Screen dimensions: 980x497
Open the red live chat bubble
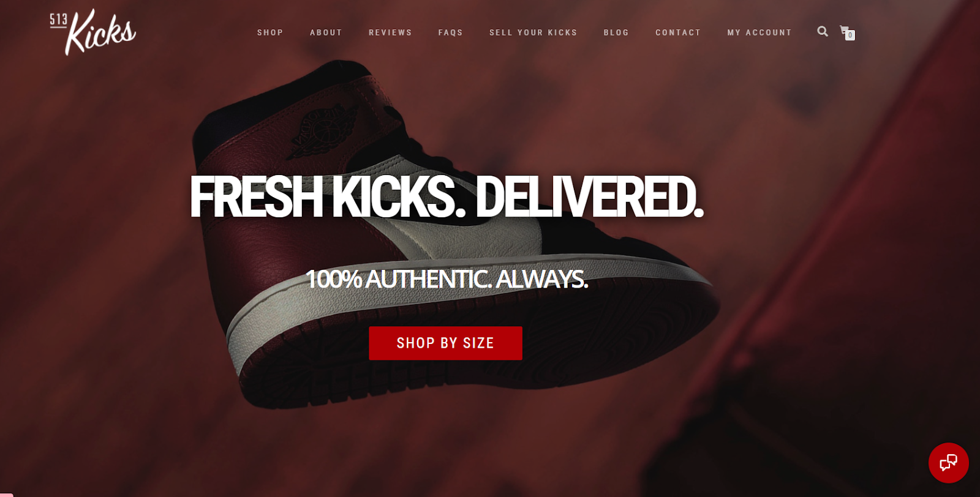coord(948,463)
